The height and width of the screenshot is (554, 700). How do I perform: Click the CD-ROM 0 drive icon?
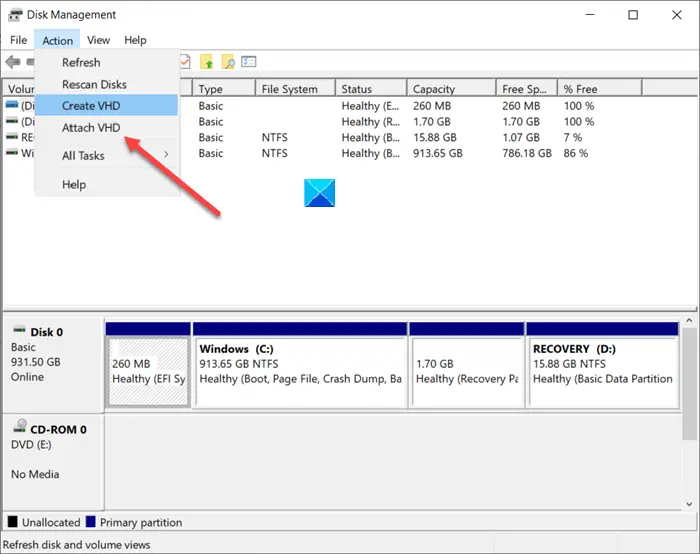[20, 426]
